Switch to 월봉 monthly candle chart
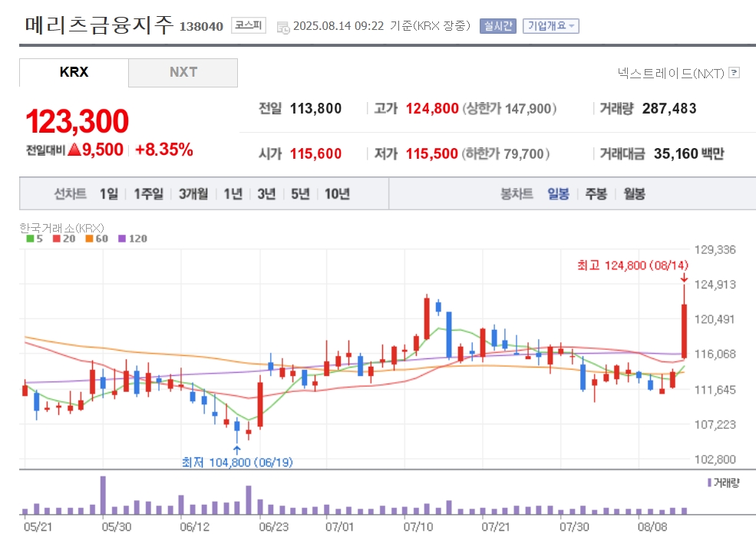Screen dimensions: 756x547 pyautogui.click(x=634, y=194)
